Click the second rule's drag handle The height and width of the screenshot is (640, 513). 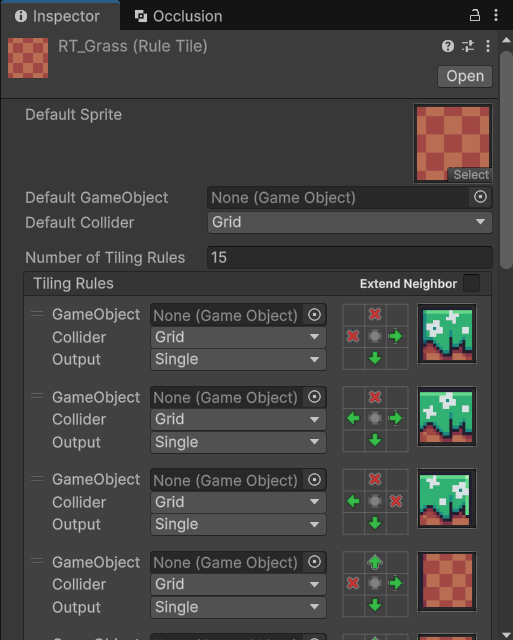click(37, 396)
